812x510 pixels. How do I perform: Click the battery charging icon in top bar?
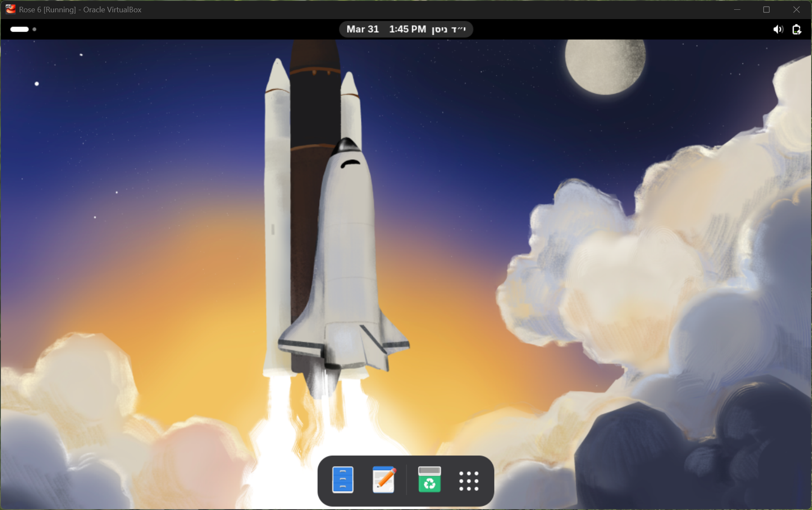797,29
